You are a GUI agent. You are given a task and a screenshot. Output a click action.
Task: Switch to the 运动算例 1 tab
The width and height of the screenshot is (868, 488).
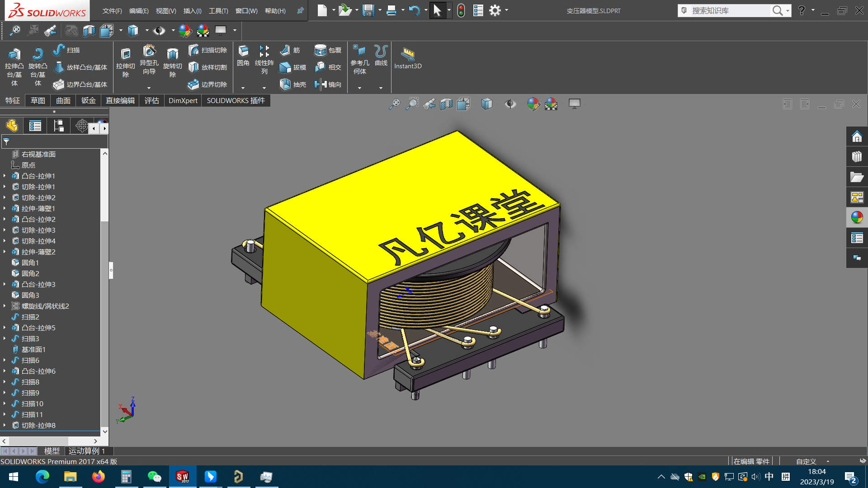pyautogui.click(x=87, y=451)
